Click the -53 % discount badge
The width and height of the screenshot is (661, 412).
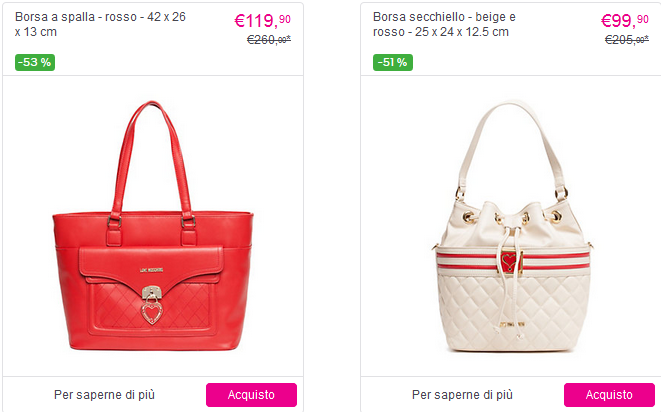[35, 62]
